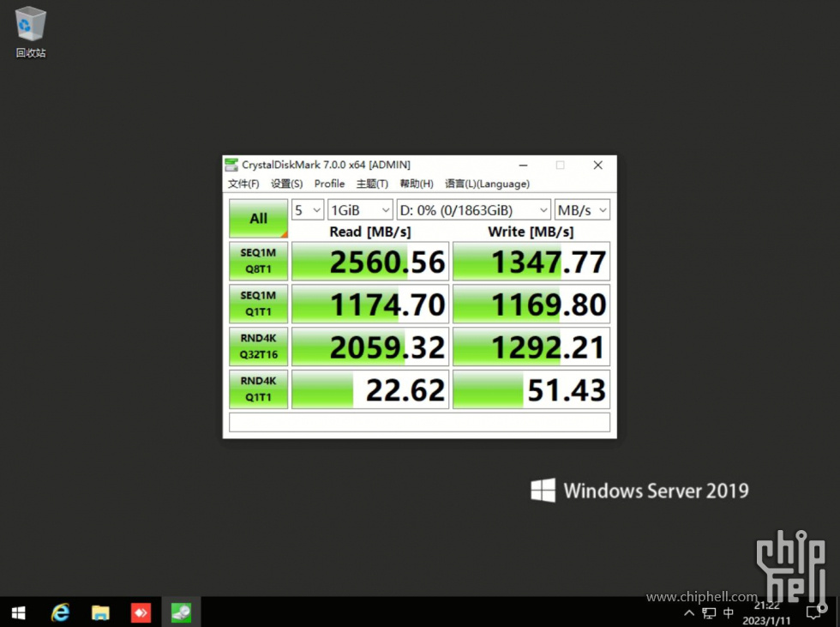Open File Explorer from the taskbar

point(100,612)
